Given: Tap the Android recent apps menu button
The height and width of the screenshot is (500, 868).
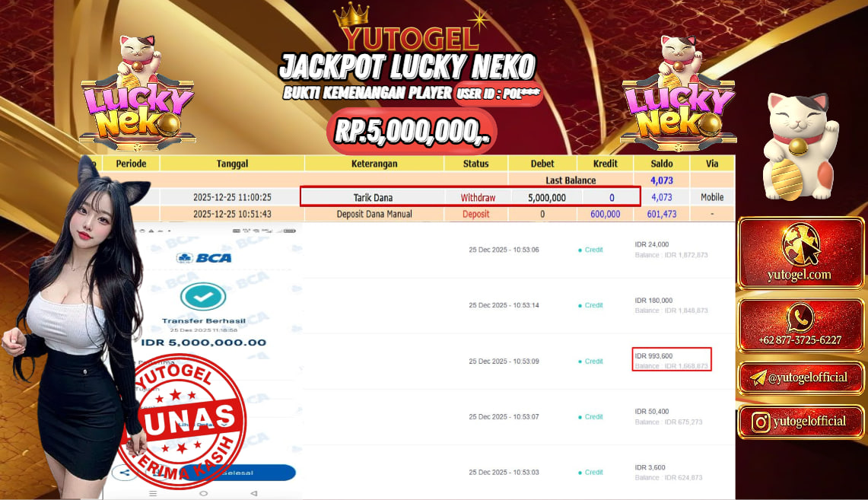Looking at the screenshot, I should (153, 493).
